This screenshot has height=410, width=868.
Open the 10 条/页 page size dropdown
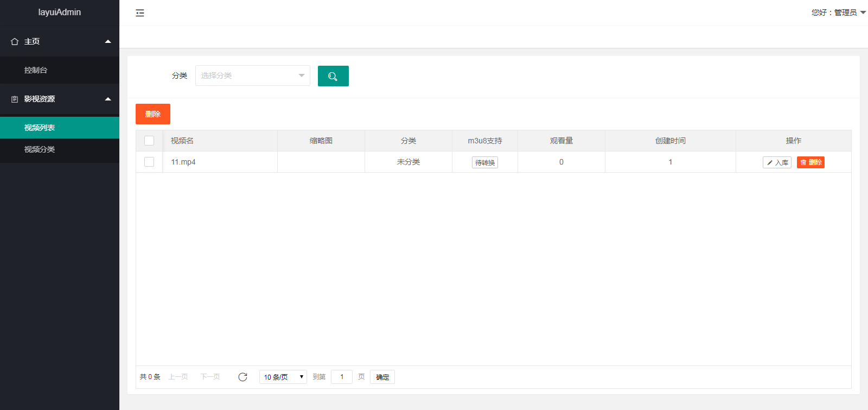[283, 377]
